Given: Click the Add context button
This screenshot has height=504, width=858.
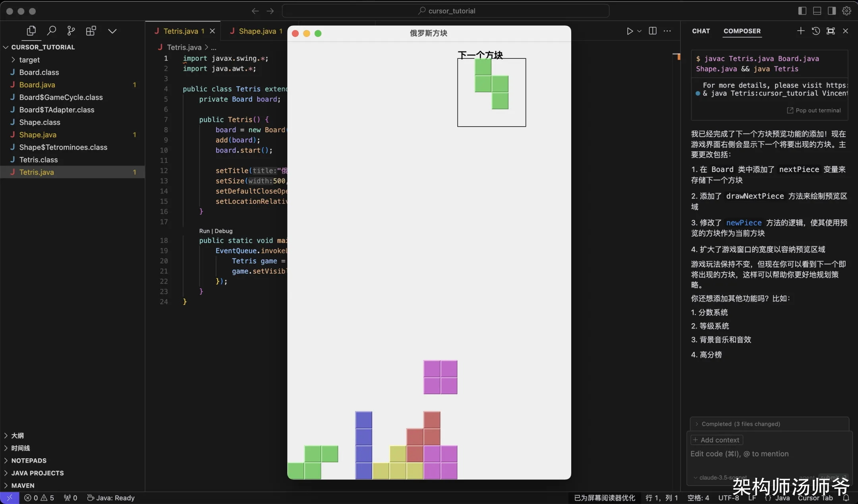Looking at the screenshot, I should pyautogui.click(x=716, y=440).
